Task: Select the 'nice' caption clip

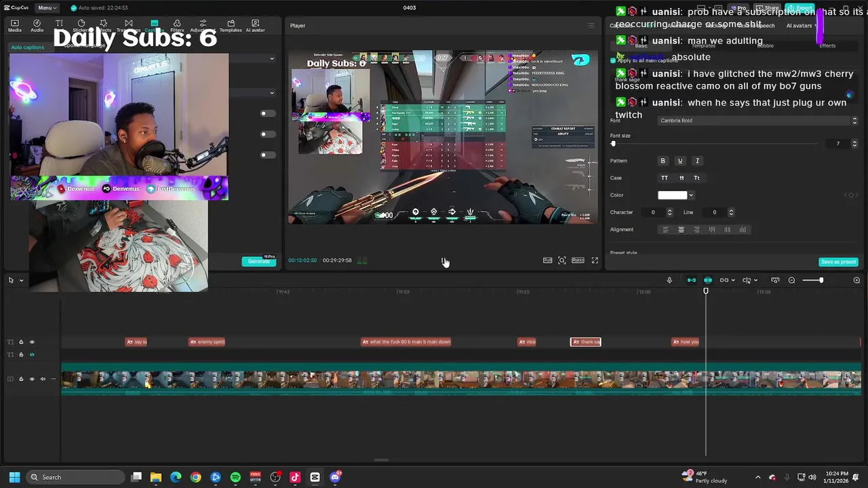Action: pyautogui.click(x=527, y=342)
